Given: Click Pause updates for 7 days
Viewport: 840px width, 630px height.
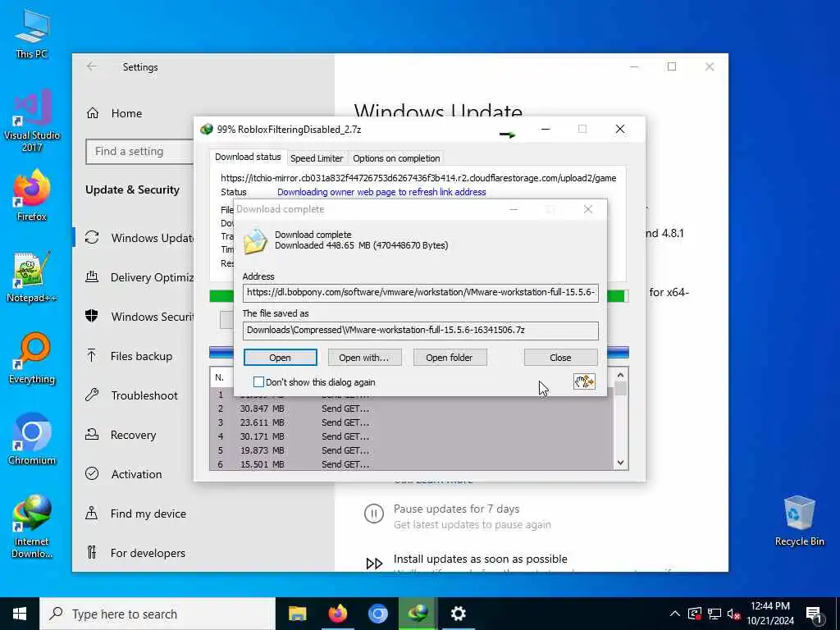Looking at the screenshot, I should click(456, 509).
